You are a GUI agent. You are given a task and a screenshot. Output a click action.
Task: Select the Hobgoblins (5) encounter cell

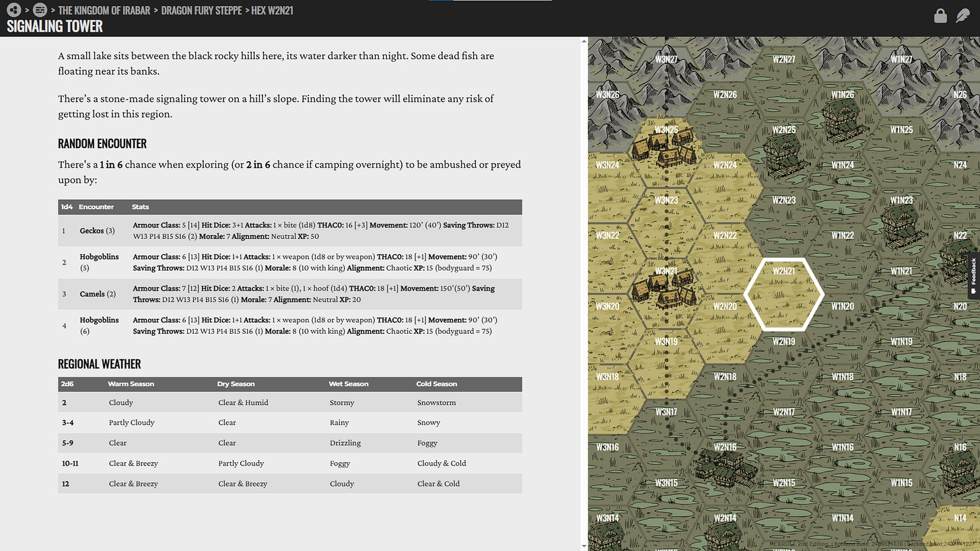click(99, 262)
